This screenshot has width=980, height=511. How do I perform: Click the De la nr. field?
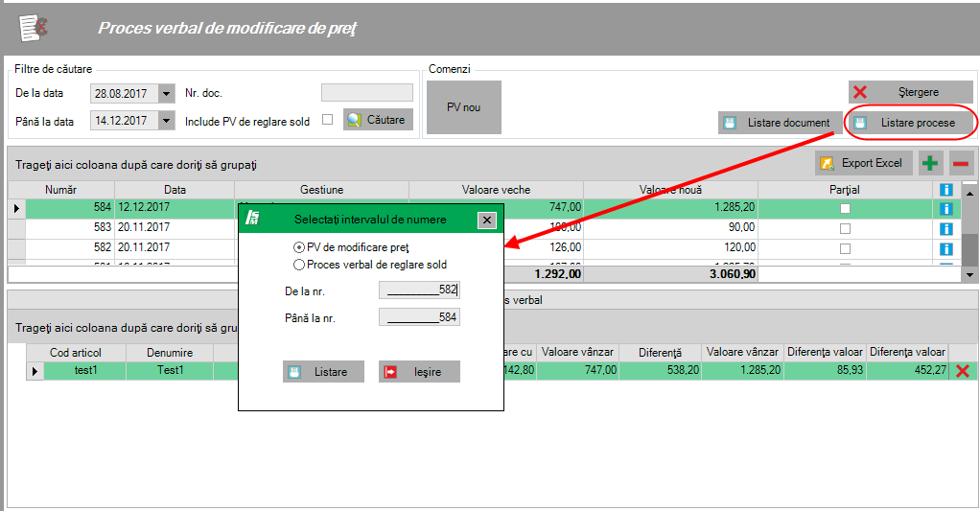pyautogui.click(x=419, y=290)
